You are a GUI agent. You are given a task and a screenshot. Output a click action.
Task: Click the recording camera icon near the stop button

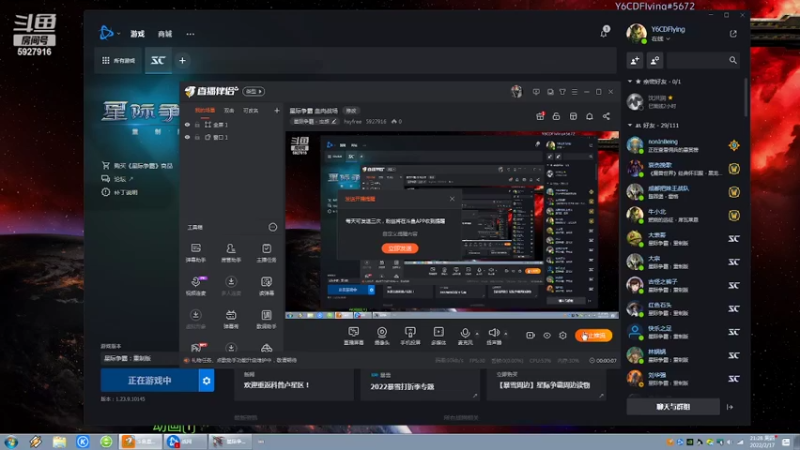530,335
